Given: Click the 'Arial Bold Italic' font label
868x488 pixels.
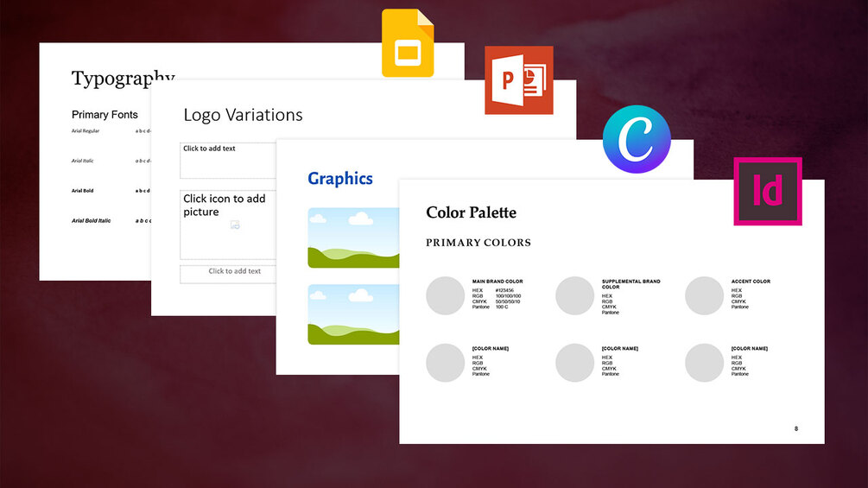Looking at the screenshot, I should pos(91,221).
